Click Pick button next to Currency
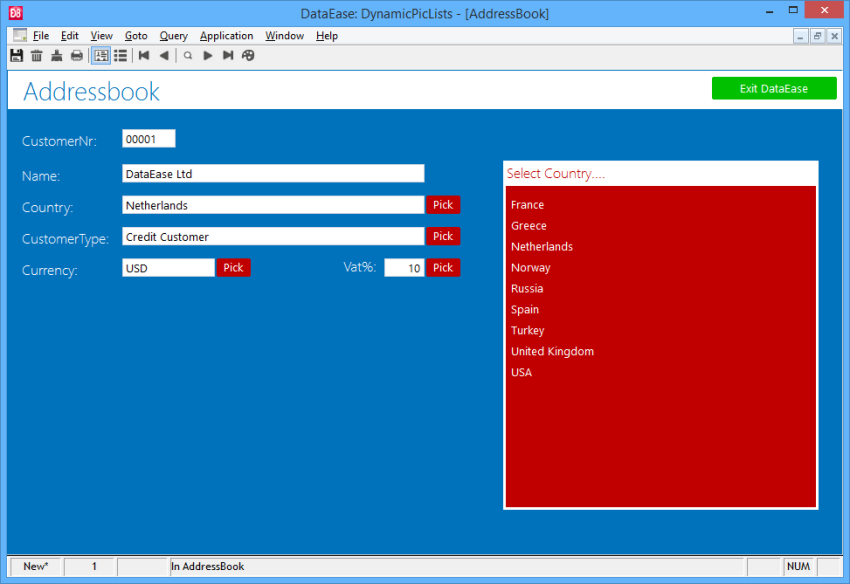The width and height of the screenshot is (850, 584). pyautogui.click(x=234, y=268)
